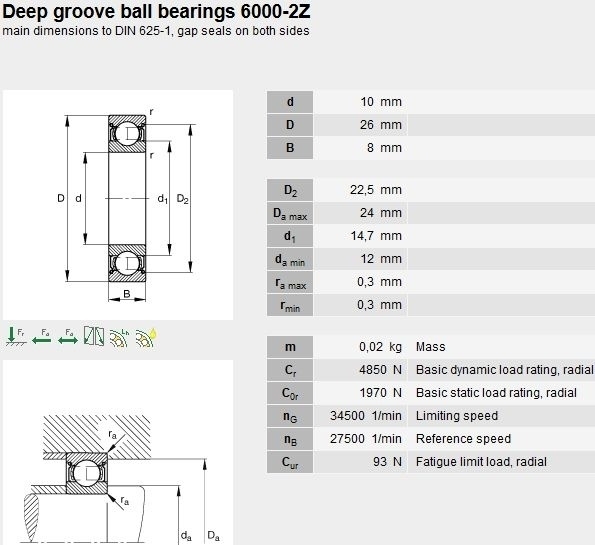The height and width of the screenshot is (545, 595).
Task: Click the Da max parameter cell
Action: [x=290, y=213]
